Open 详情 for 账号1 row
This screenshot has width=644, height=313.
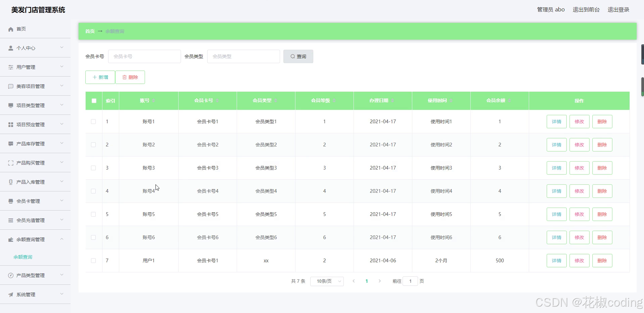pyautogui.click(x=556, y=122)
